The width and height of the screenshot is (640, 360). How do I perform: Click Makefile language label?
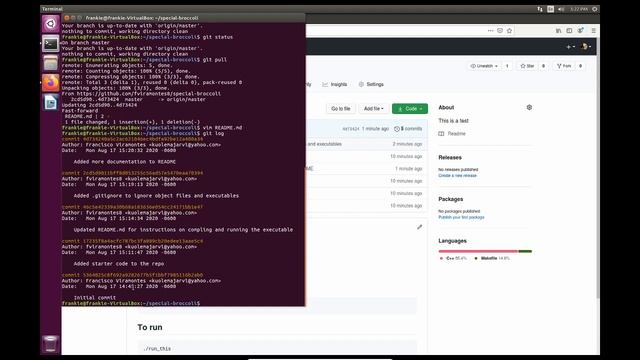(x=492, y=258)
